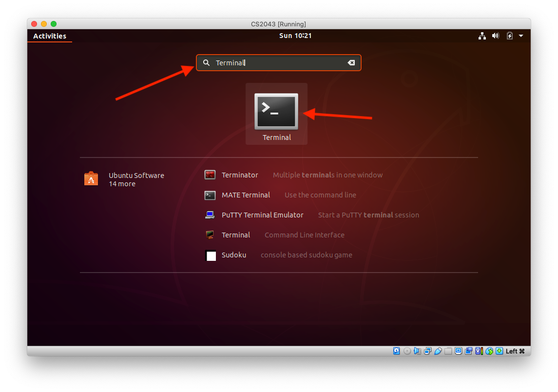Expand the system menu dropdown arrow
The height and width of the screenshot is (392, 558).
[521, 36]
